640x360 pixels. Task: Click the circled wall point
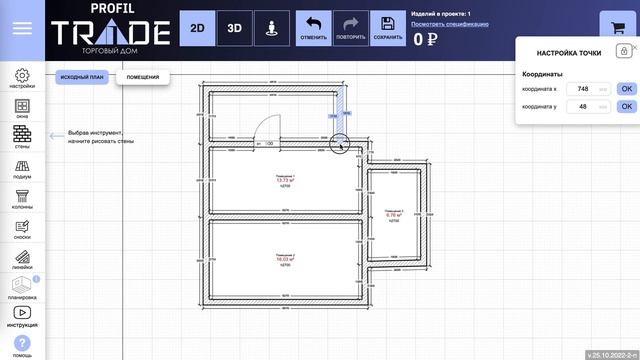tap(340, 143)
